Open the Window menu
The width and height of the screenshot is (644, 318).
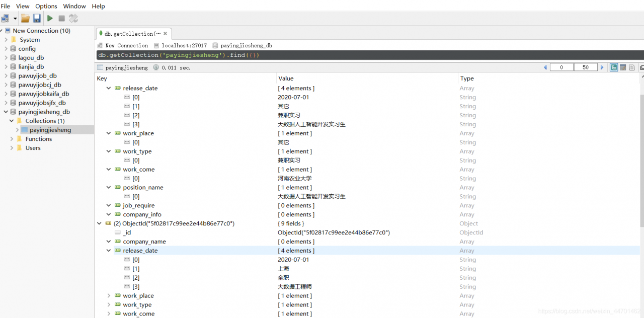tap(74, 6)
